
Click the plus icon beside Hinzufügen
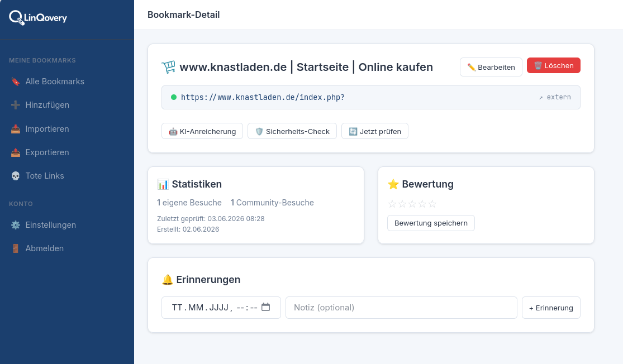pyautogui.click(x=16, y=105)
